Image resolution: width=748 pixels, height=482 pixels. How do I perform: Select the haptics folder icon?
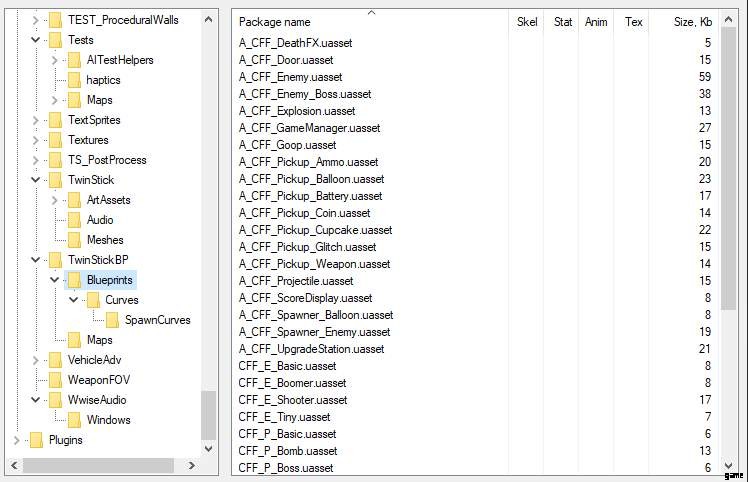(74, 80)
